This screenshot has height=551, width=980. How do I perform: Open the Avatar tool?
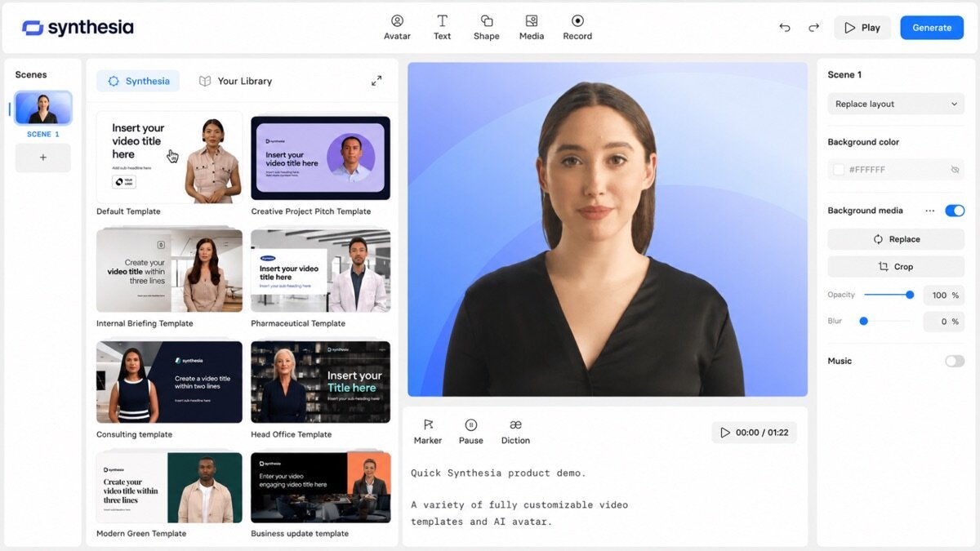tap(397, 27)
